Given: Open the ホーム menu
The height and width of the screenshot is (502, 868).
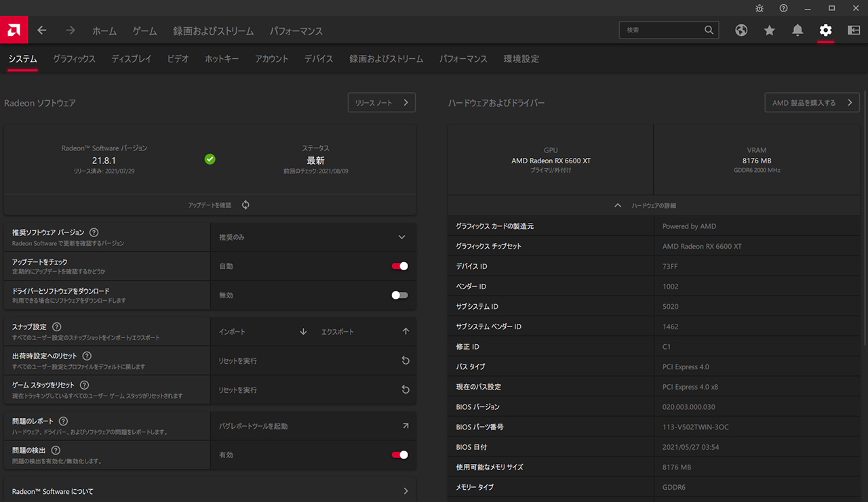Looking at the screenshot, I should [x=104, y=31].
